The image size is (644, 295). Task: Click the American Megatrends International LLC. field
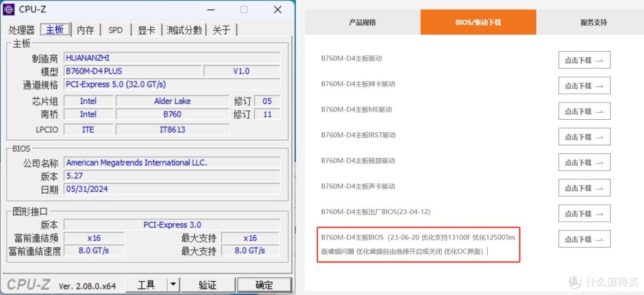172,163
